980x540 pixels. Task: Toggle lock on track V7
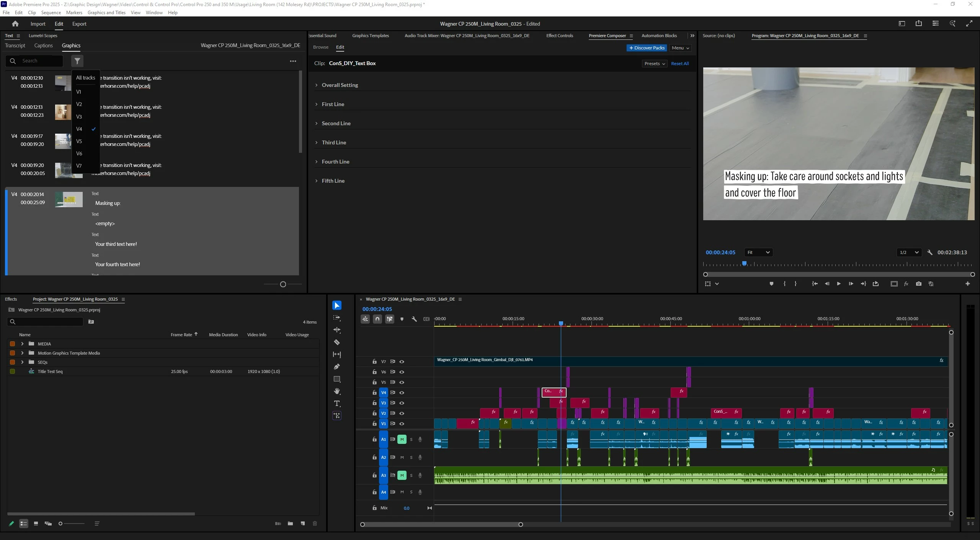coord(374,362)
